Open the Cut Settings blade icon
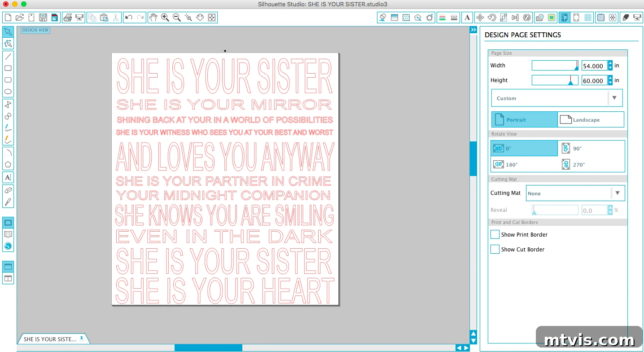The width and height of the screenshot is (644, 352). click(x=626, y=18)
